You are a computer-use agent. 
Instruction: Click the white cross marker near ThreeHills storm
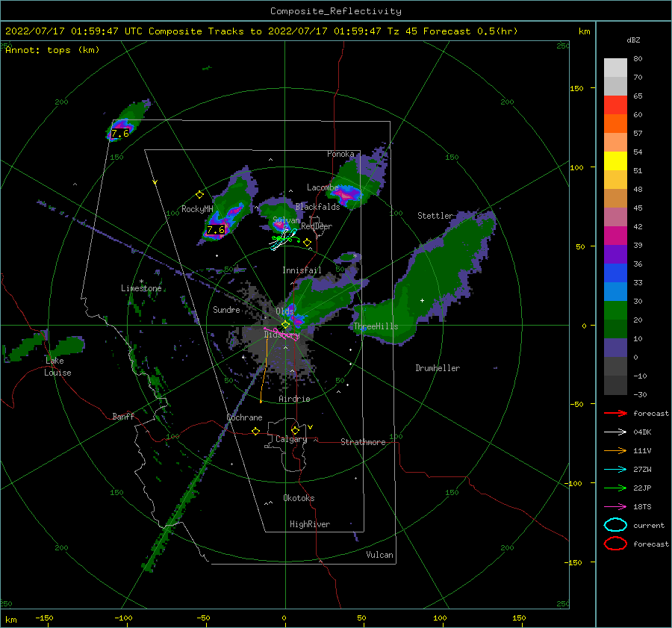coord(422,300)
